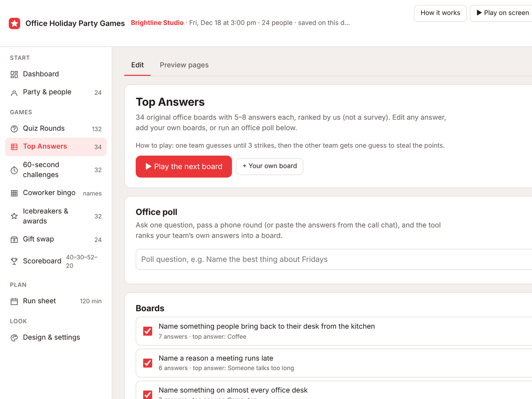Add Your own board
Viewport: 532px width, 399px height.
point(270,166)
